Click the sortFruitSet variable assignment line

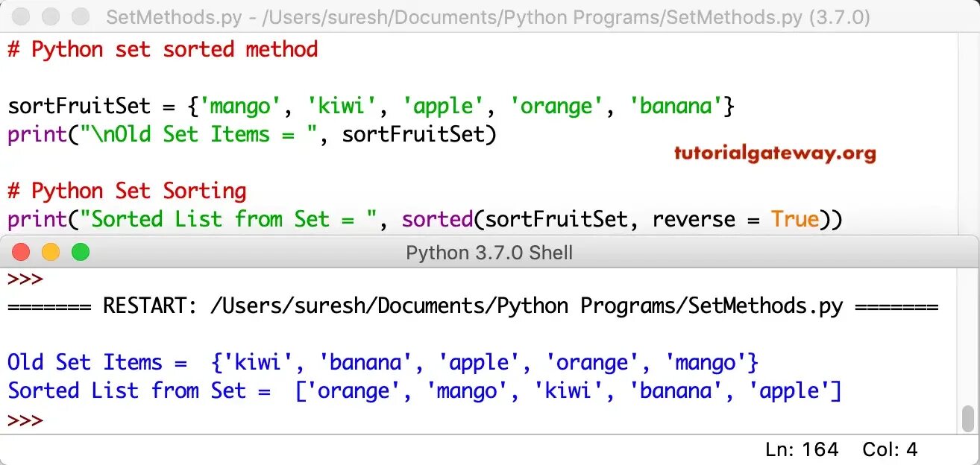[371, 107]
